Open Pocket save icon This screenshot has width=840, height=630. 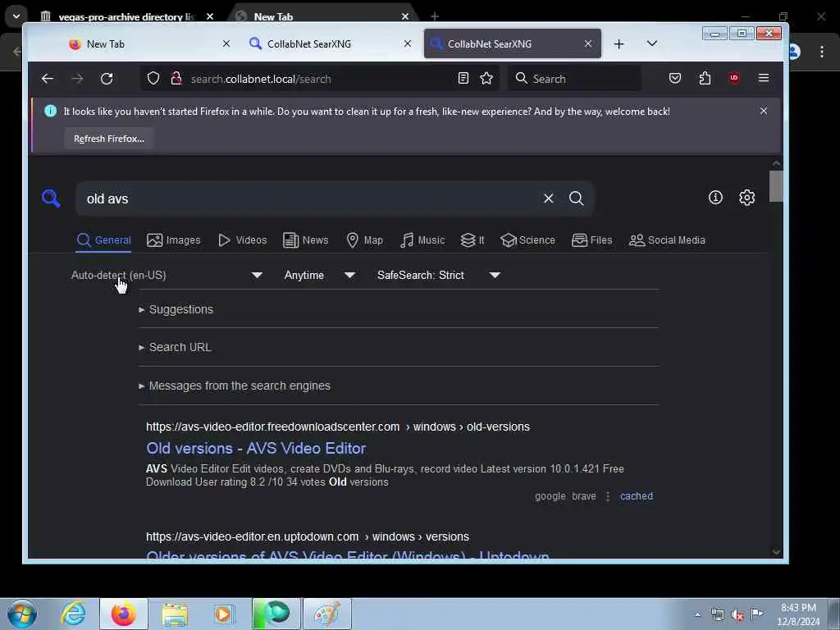pos(675,78)
